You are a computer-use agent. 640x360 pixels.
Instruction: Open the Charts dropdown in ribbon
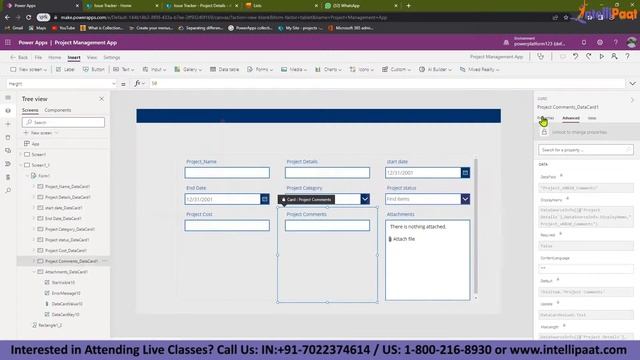[x=328, y=69]
